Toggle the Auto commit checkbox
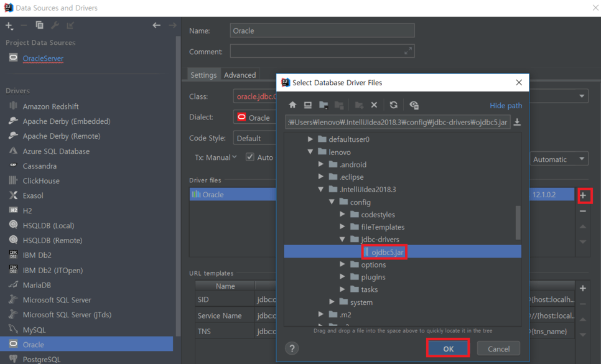 250,157
